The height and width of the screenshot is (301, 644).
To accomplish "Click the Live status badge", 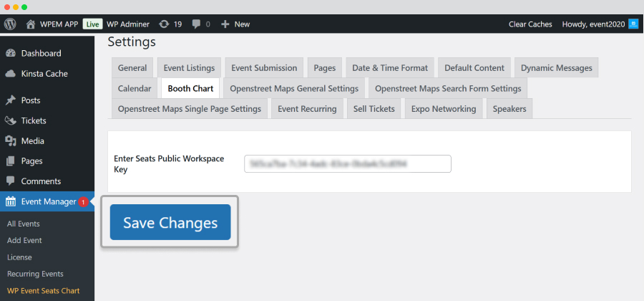I will [x=92, y=24].
